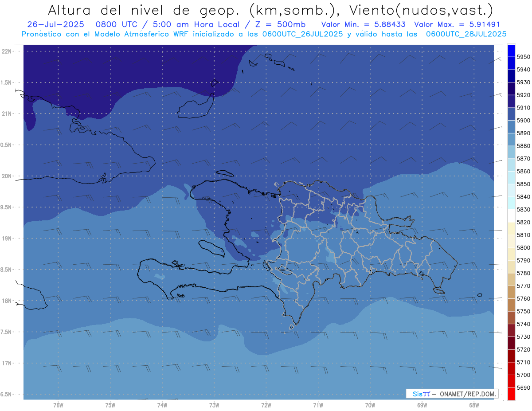Image resolution: width=532 pixels, height=411 pixels.
Task: Click 'Valor Max. = 5.91491' text
Action: coord(457,24)
